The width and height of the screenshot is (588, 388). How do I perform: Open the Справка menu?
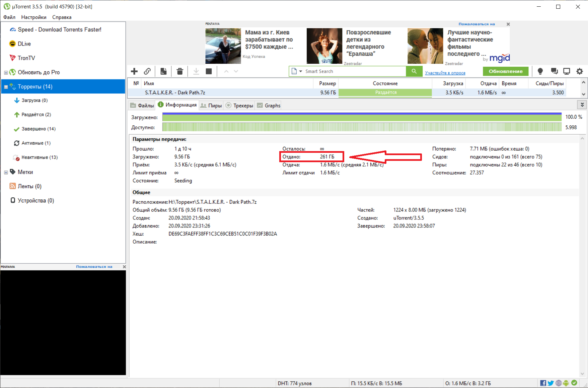pyautogui.click(x=62, y=17)
